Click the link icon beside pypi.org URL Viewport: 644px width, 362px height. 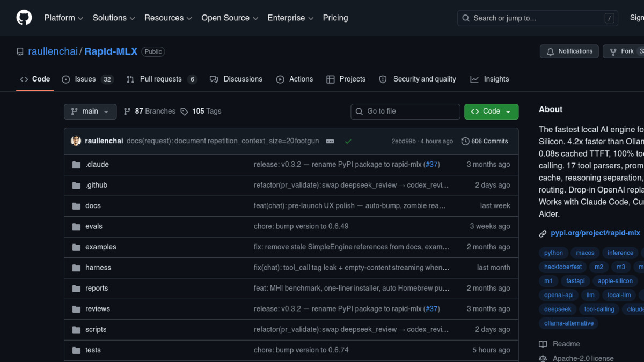pyautogui.click(x=543, y=234)
